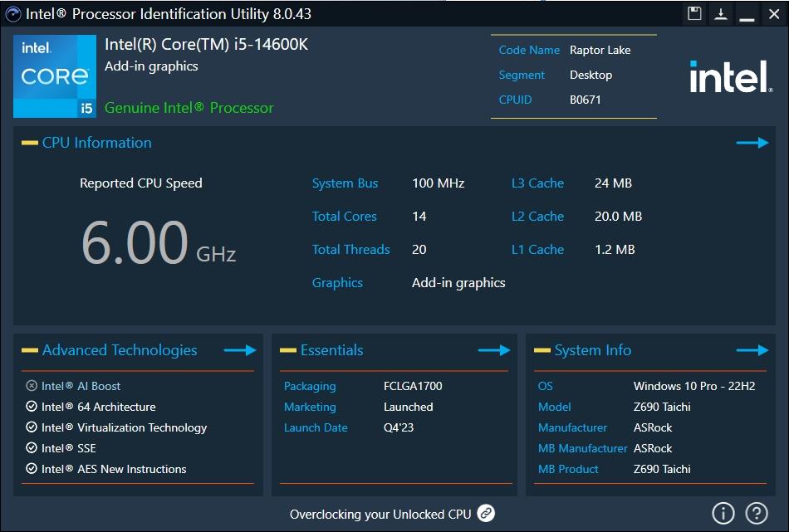Click the Intel 64 Architecture label
Screen dimensions: 789x532
pos(99,407)
